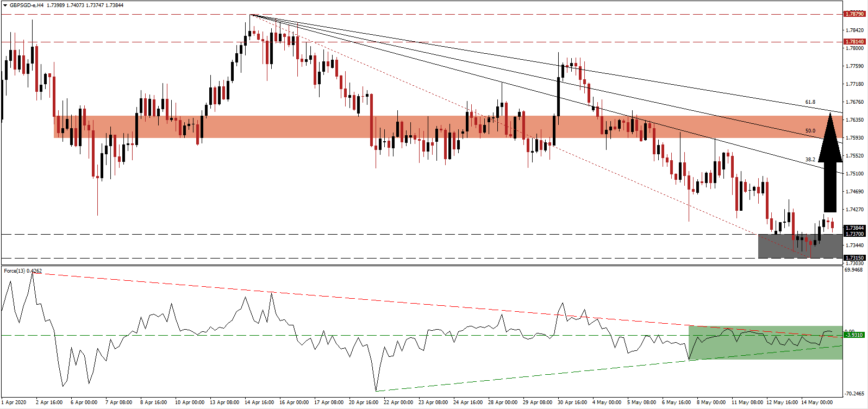868x409 pixels.
Task: Click the 17 Apr 08:00 time label
Action: 328,402
